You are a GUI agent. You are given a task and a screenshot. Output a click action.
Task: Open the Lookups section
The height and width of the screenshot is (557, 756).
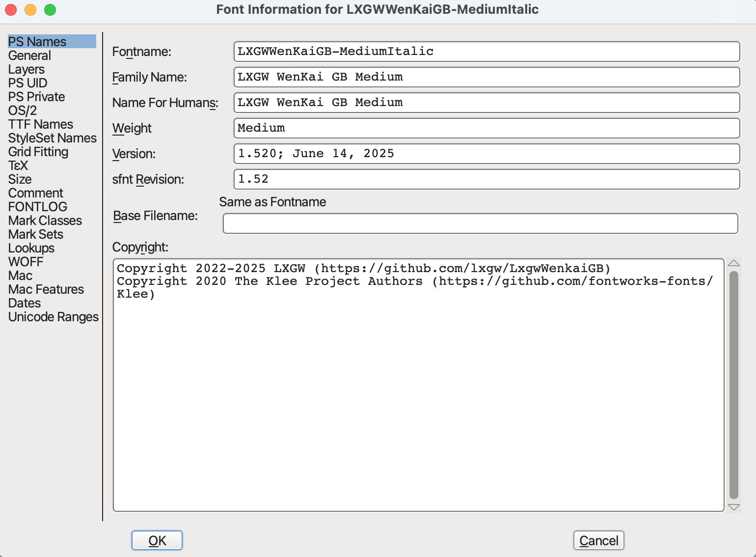coord(31,248)
